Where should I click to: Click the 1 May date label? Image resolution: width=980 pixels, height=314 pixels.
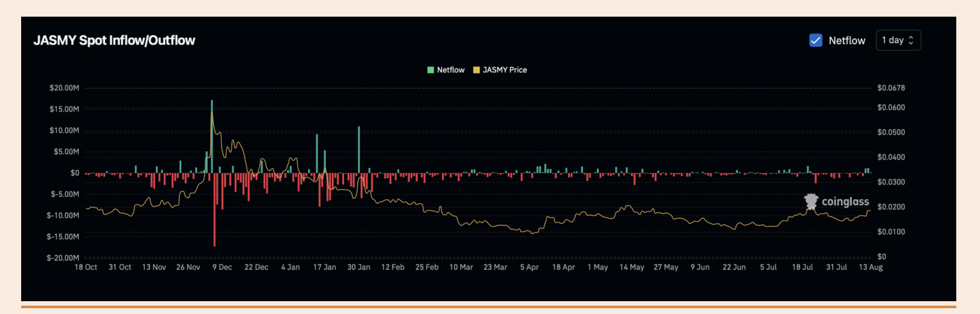598,267
